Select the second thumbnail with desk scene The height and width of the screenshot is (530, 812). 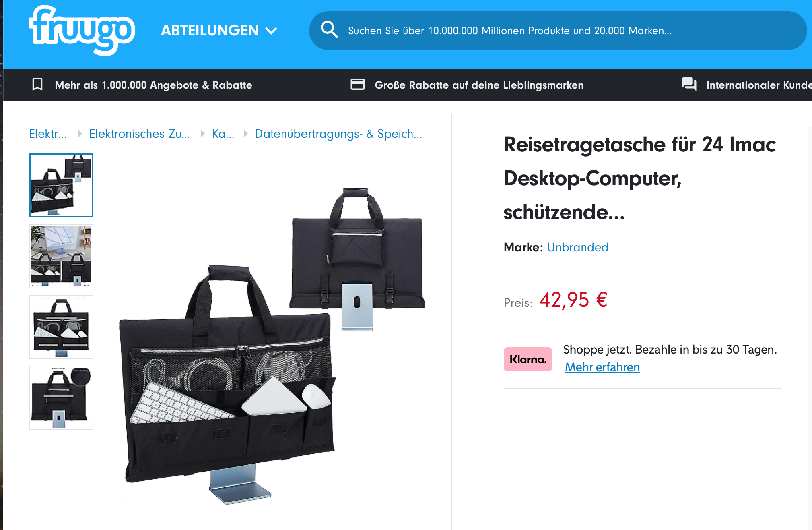(x=61, y=256)
